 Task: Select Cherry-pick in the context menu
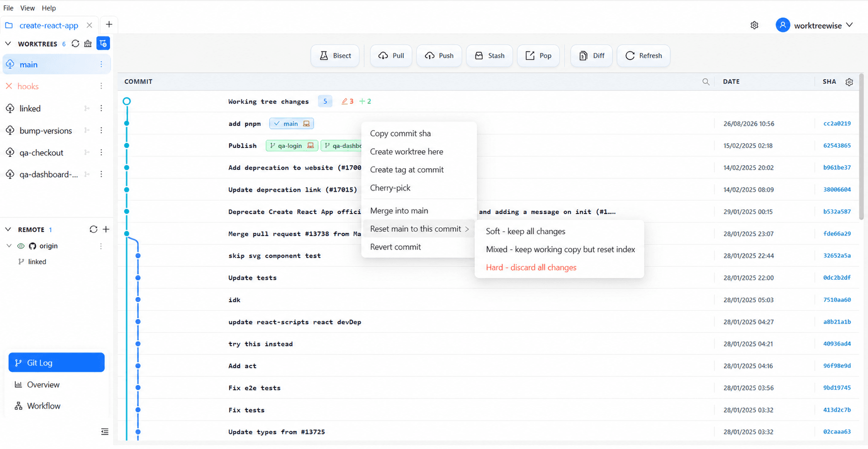click(x=390, y=188)
